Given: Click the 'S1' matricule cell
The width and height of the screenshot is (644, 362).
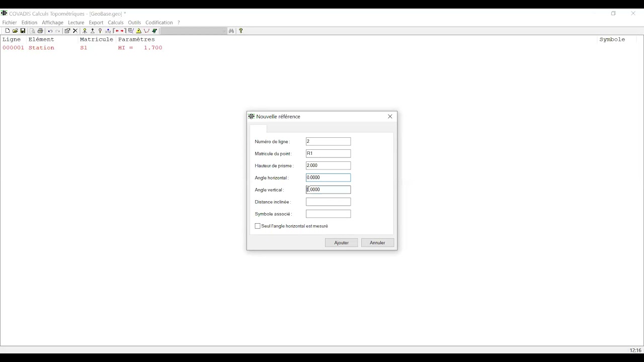Looking at the screenshot, I should (x=84, y=48).
